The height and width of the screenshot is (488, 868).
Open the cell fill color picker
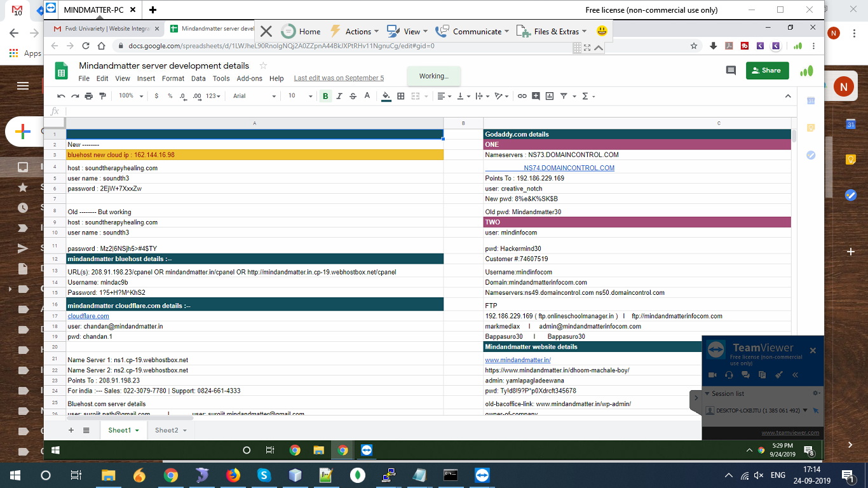point(386,96)
